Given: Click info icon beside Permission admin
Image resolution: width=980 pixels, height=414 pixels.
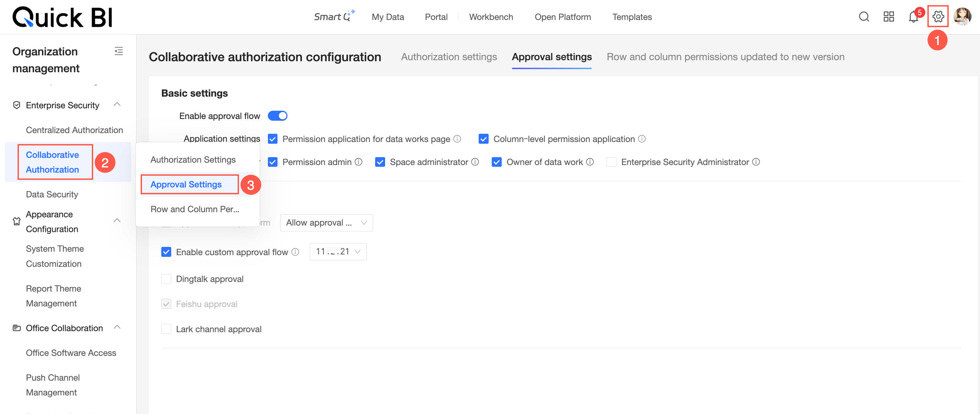Looking at the screenshot, I should pos(358,162).
